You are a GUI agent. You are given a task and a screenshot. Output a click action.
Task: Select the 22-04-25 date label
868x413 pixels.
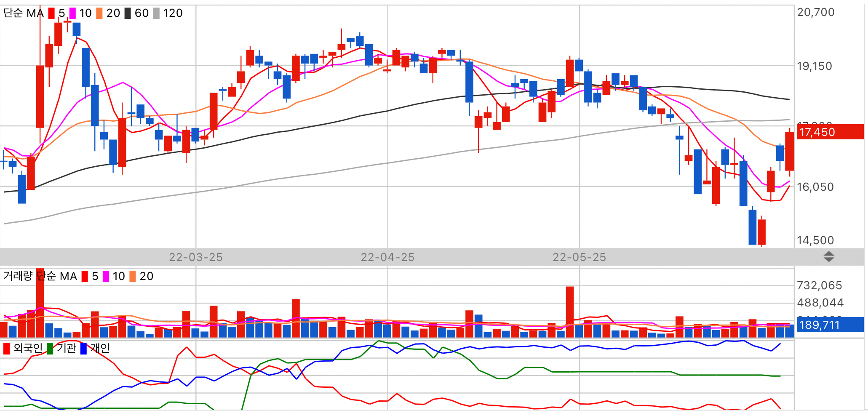pos(387,257)
